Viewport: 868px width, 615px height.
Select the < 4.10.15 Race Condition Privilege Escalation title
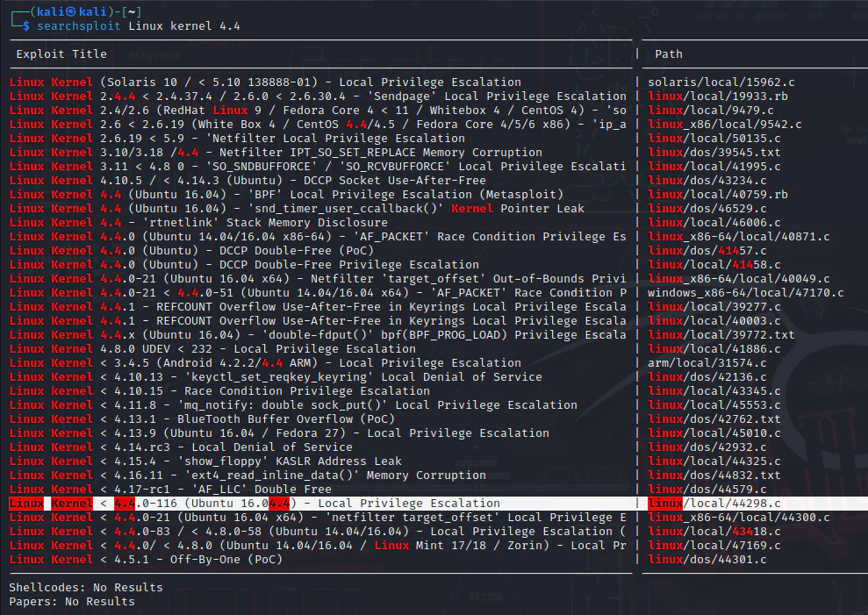[x=219, y=391]
